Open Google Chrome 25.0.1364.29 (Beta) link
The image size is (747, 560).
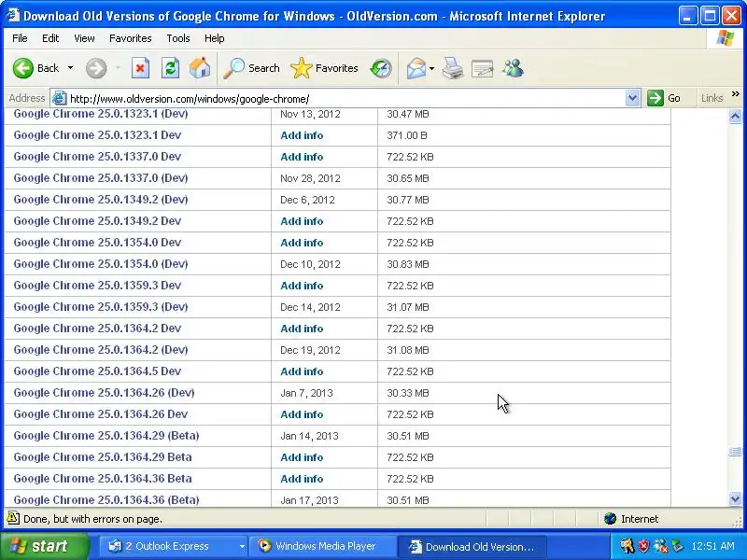point(106,435)
